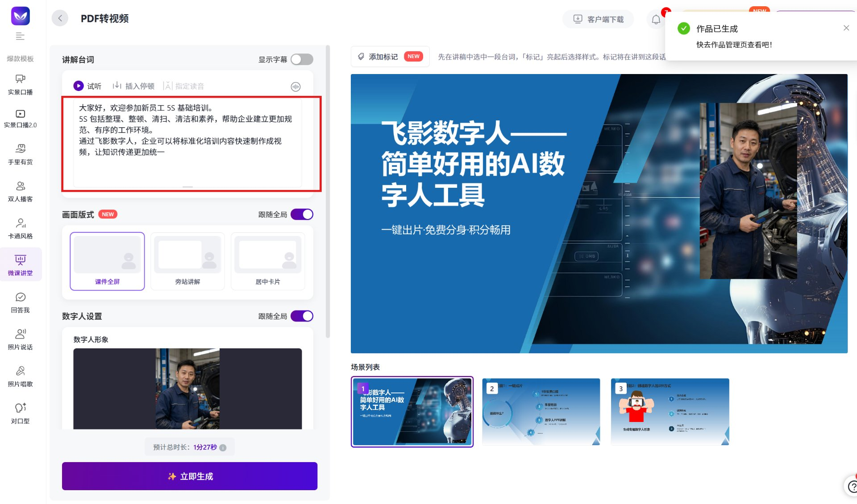Image resolution: width=857 pixels, height=504 pixels.
Task: Select 微课讲堂 in the sidebar
Action: pos(20,265)
